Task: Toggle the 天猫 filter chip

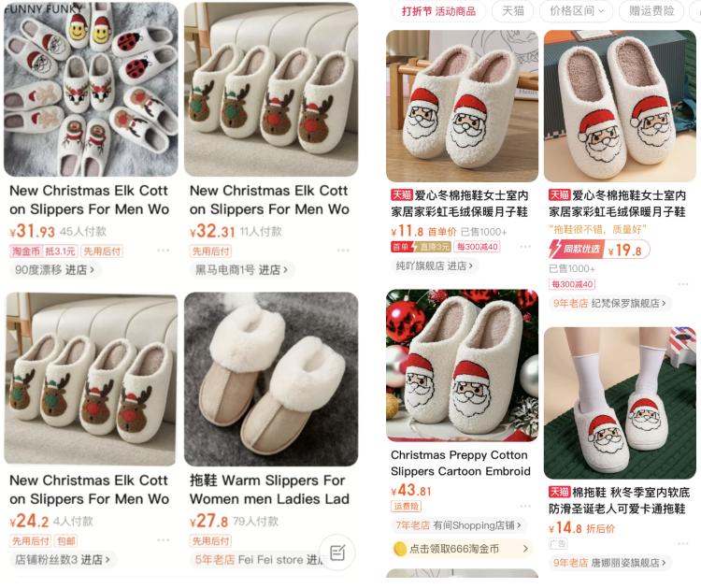Action: coord(513,10)
